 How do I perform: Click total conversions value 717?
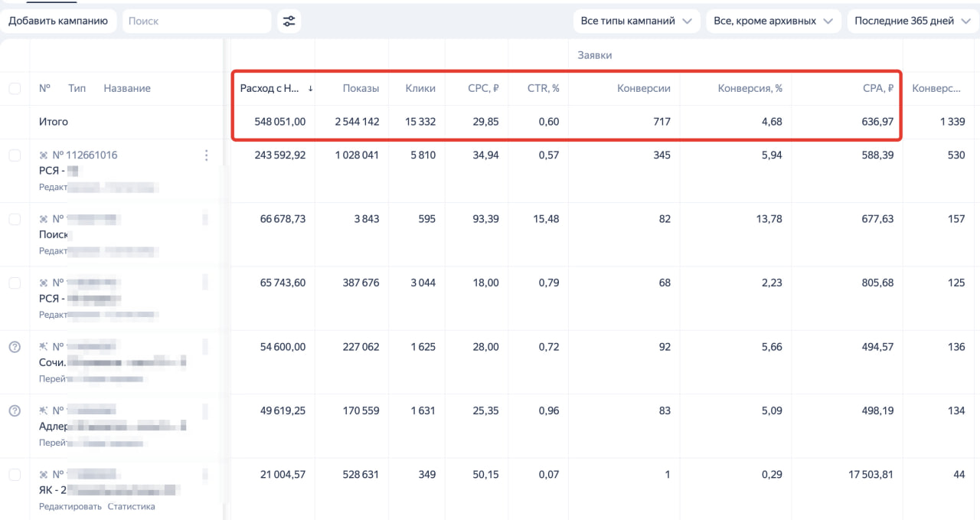[662, 122]
